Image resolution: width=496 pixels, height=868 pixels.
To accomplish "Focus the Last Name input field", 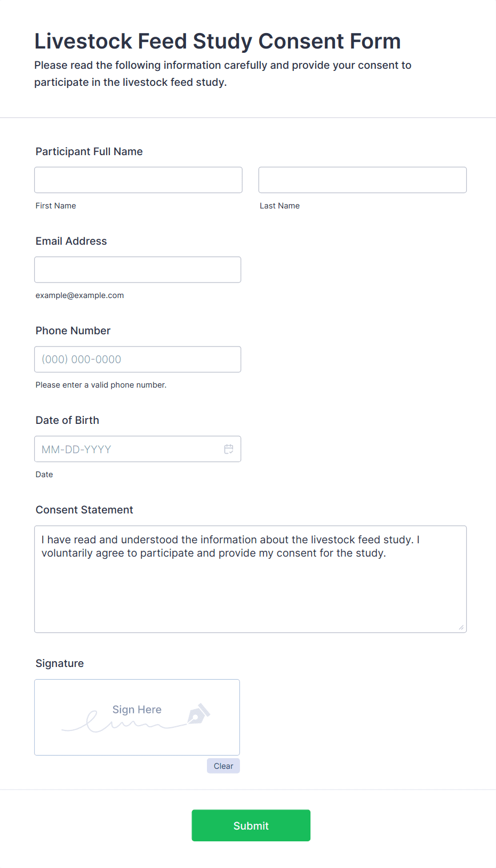I will (x=362, y=180).
